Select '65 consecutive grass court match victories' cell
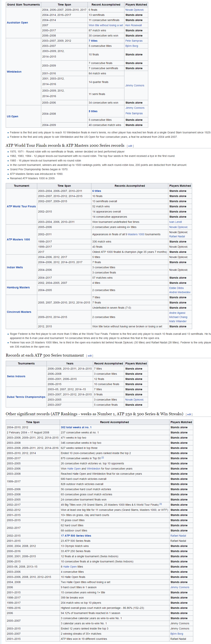 pos(114,494)
